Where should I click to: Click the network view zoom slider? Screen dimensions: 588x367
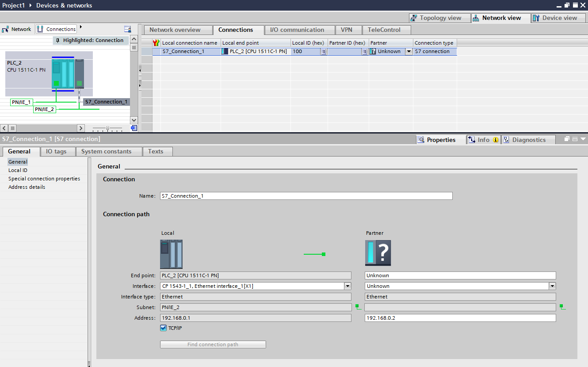tap(107, 128)
